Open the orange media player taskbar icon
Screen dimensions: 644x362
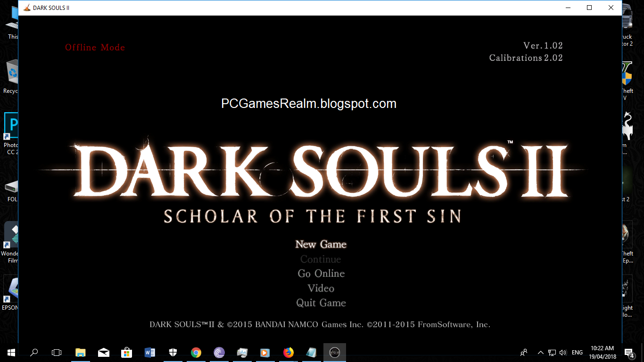click(x=265, y=353)
